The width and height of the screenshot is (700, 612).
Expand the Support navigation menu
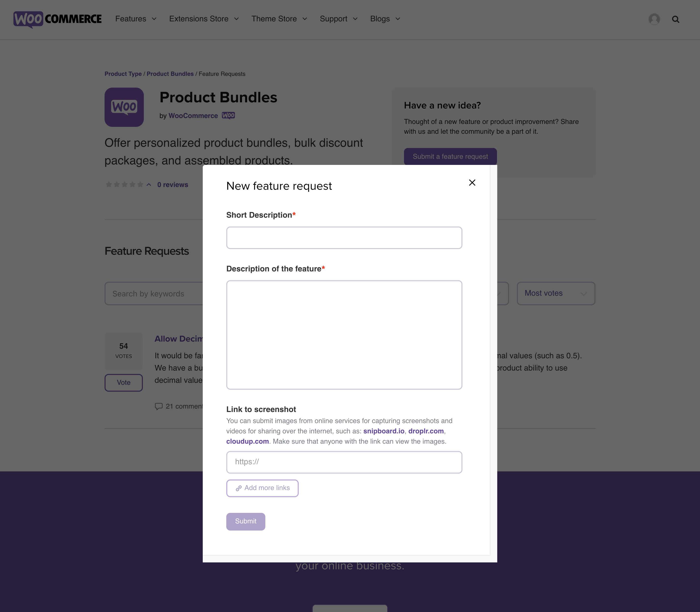point(338,19)
